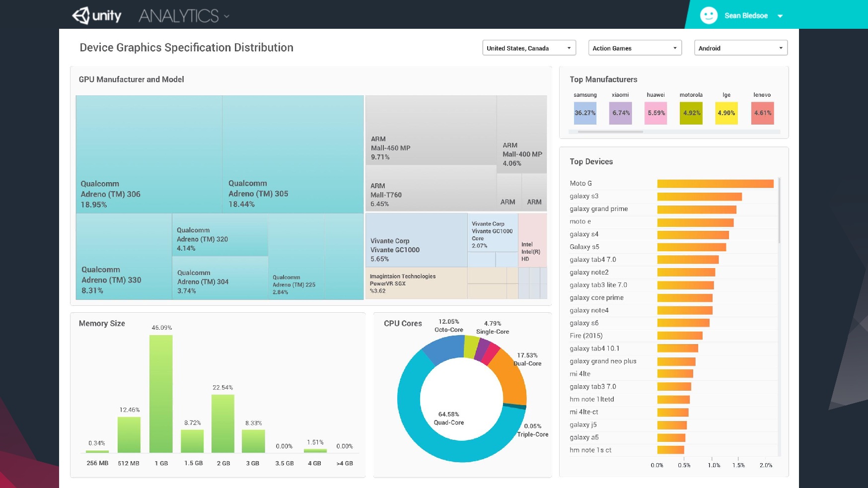Click the ARM Mali-T760 treemap tile

tap(431, 188)
